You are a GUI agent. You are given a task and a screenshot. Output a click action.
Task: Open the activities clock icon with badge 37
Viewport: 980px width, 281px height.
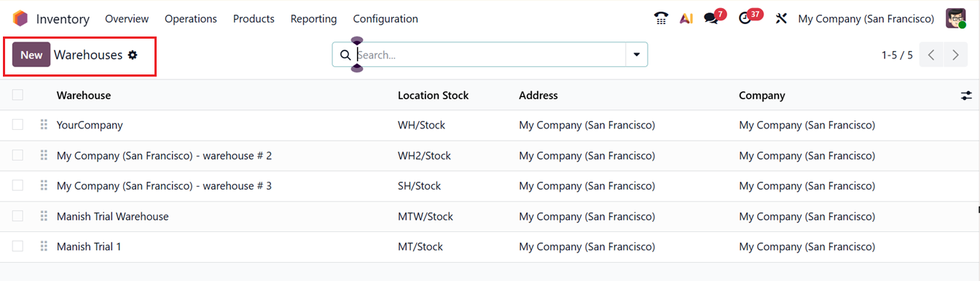745,19
